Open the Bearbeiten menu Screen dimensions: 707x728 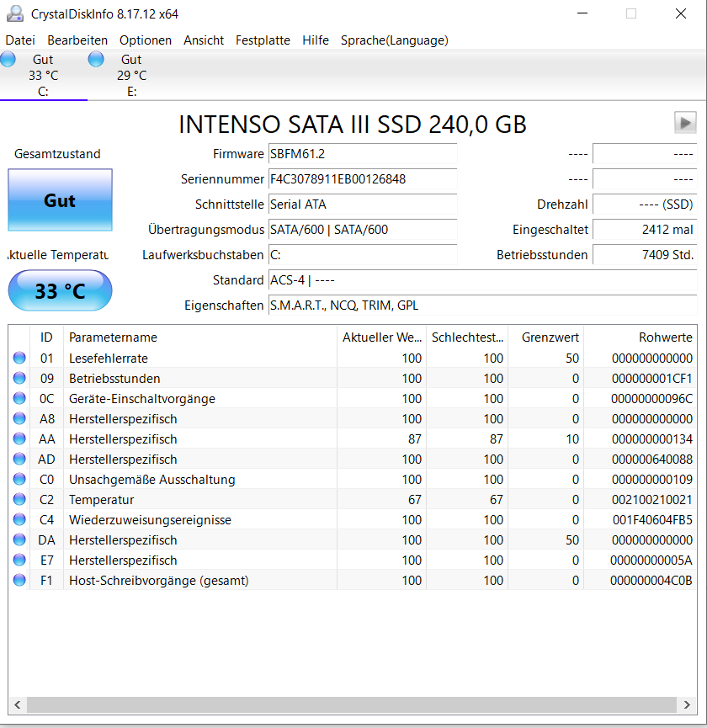pyautogui.click(x=77, y=40)
